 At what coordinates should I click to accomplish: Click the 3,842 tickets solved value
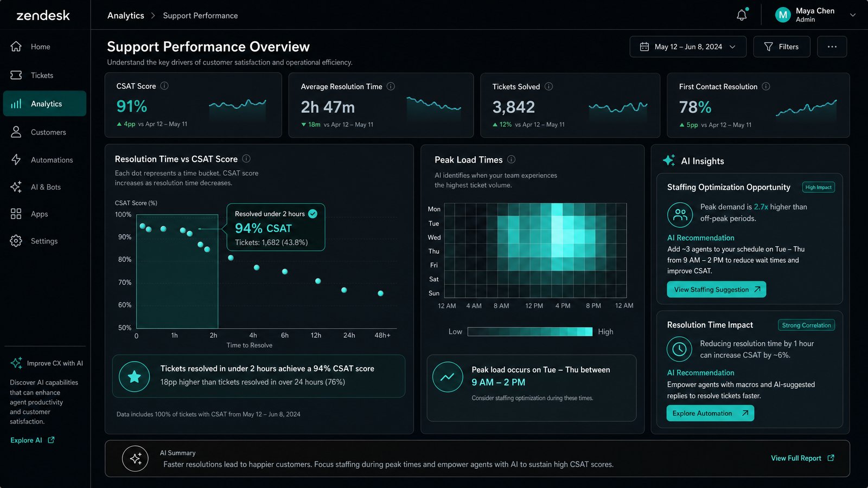(513, 107)
